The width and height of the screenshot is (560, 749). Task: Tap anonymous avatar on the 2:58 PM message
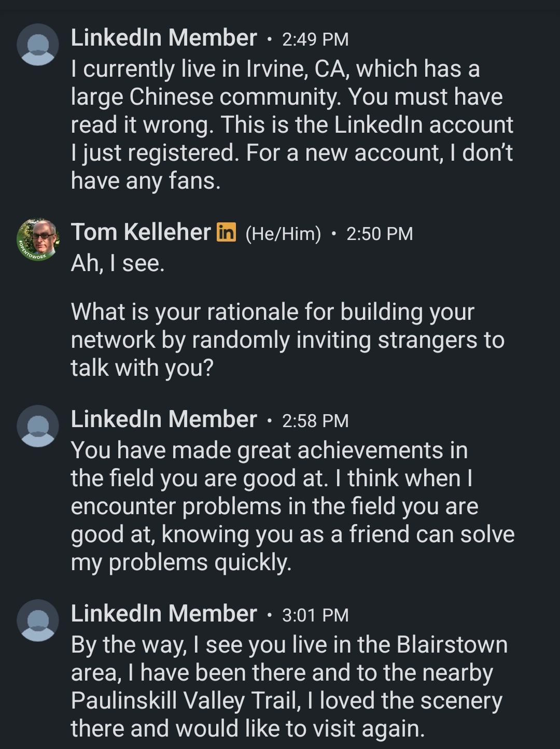click(38, 426)
